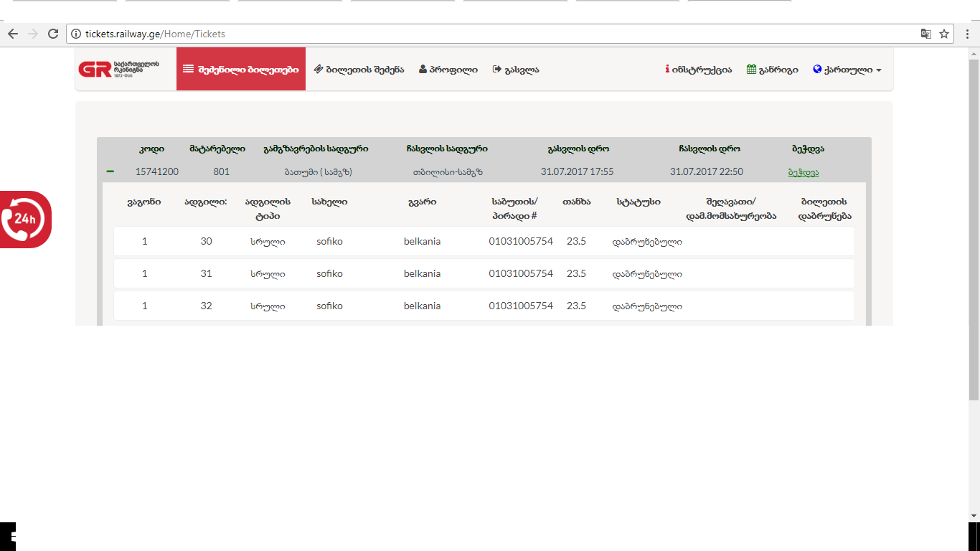Click the ბეჭდვა print link for the order

[x=803, y=172]
